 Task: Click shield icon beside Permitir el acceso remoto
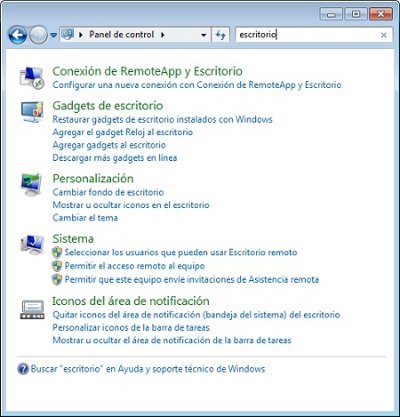(x=57, y=266)
